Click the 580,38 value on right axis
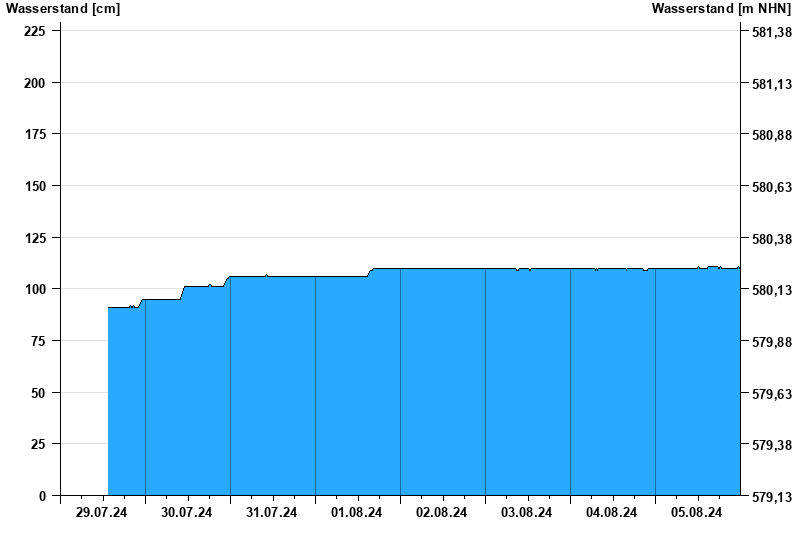Screen dimensions: 800x550 coord(772,239)
